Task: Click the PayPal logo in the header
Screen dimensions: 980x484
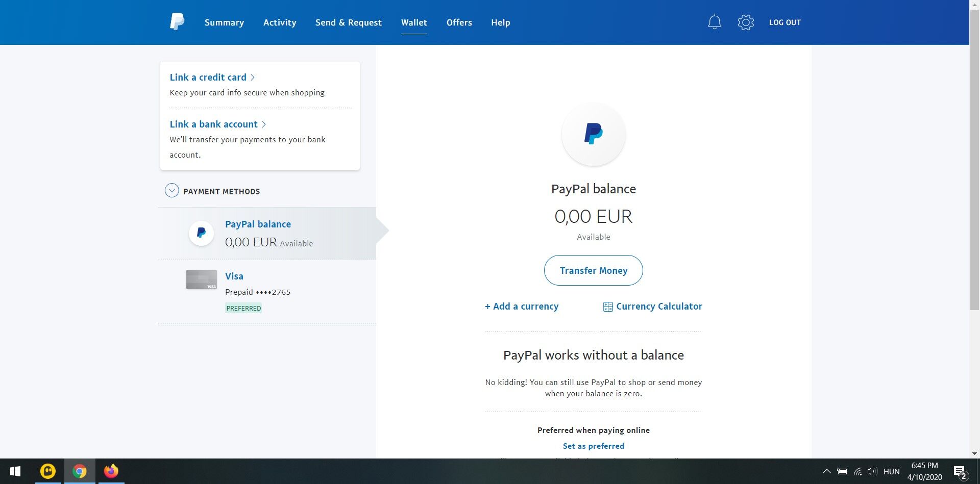Action: point(177,22)
